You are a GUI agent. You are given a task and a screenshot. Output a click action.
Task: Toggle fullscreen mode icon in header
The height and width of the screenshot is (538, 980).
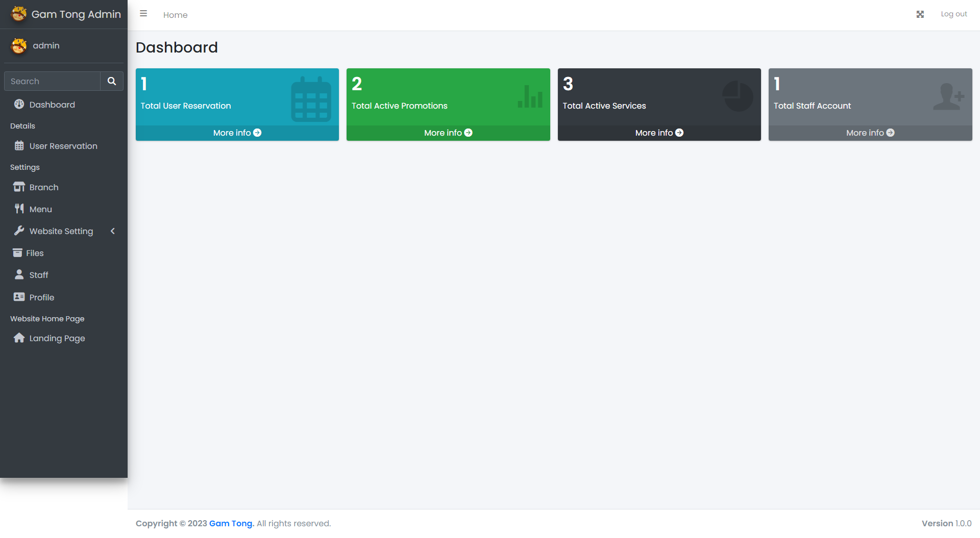(x=920, y=14)
